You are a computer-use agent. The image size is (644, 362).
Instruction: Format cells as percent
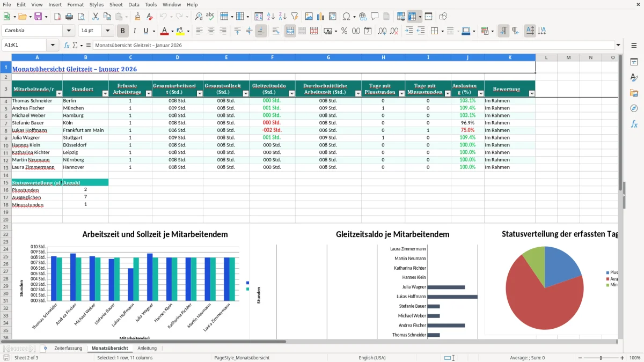coord(344,31)
